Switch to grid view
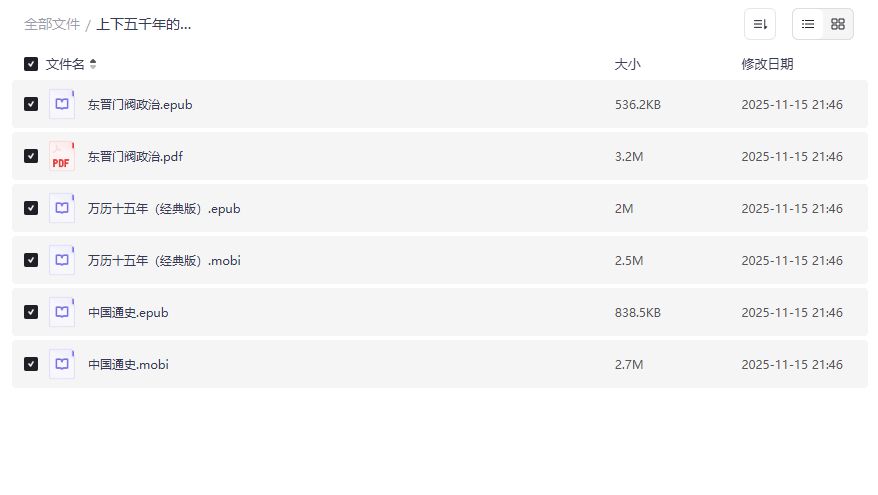 (x=838, y=24)
